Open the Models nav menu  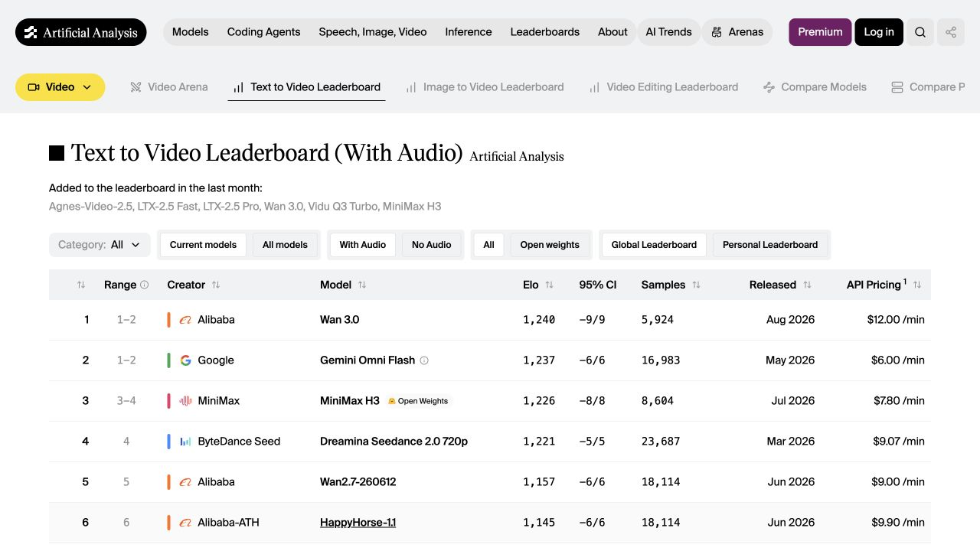pos(191,32)
